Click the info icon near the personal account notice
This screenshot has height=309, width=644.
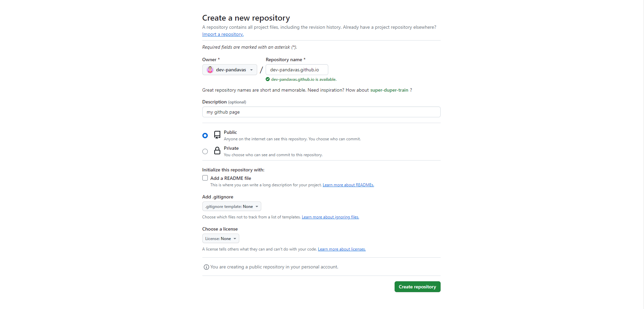pos(206,267)
